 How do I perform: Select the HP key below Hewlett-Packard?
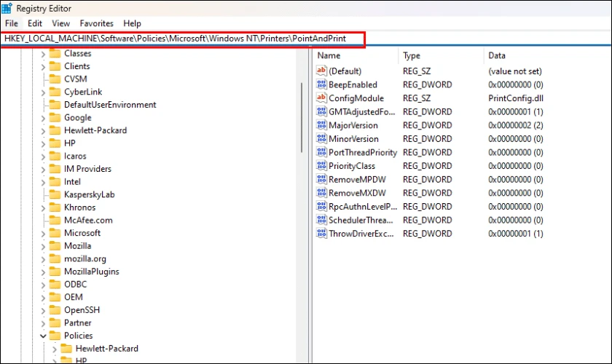(x=70, y=143)
